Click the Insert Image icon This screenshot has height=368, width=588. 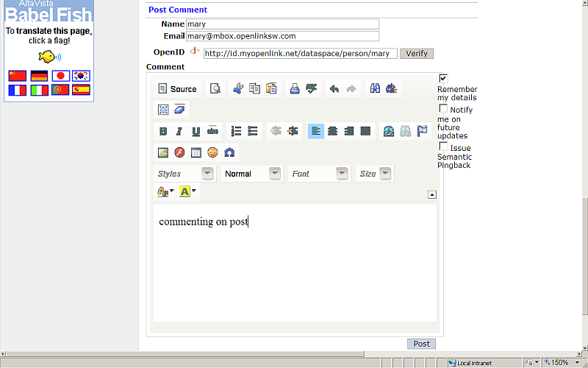point(163,152)
